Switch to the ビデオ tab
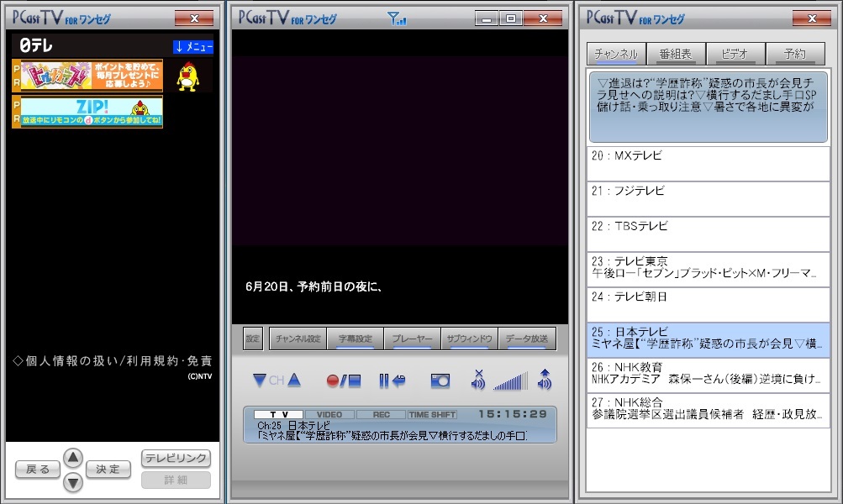Screen dimensions: 843x504 [735, 54]
